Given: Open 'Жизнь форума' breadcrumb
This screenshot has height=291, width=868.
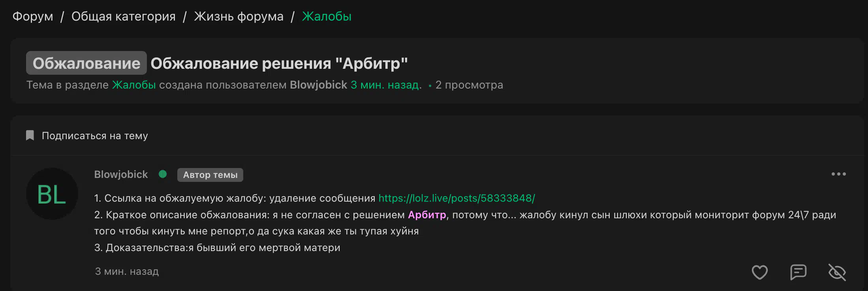Looking at the screenshot, I should 239,16.
